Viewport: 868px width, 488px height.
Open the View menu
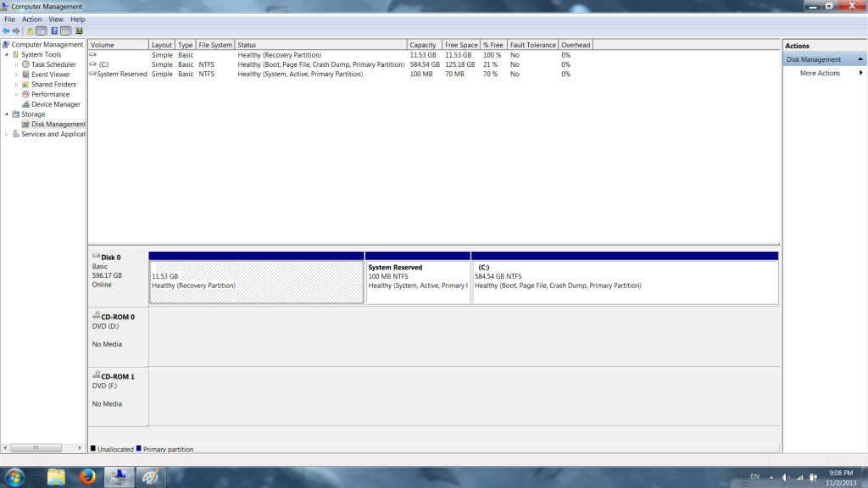point(56,19)
